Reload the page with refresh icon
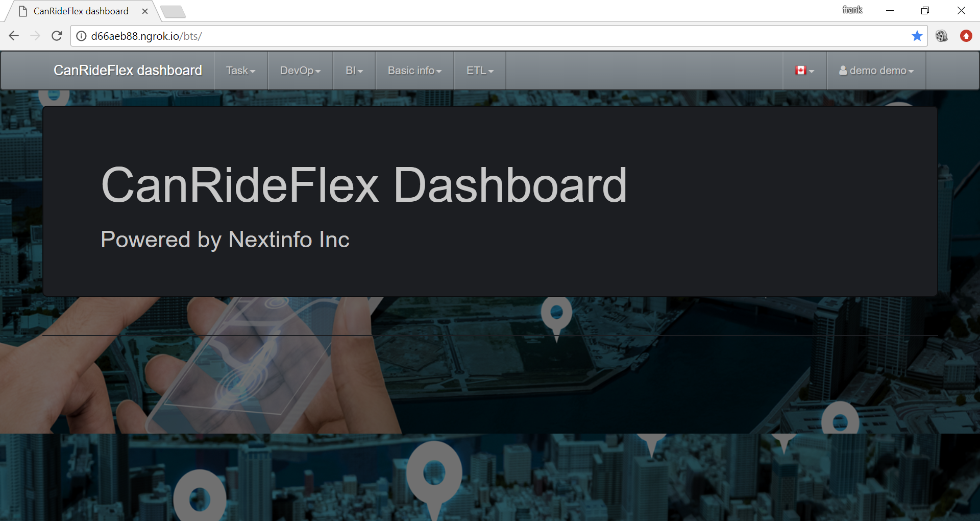This screenshot has width=980, height=521. coord(57,36)
